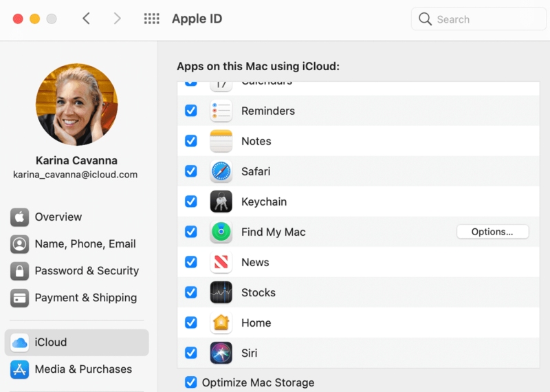Disable Safari iCloud syncing checkbox
Image resolution: width=550 pixels, height=392 pixels.
(191, 171)
